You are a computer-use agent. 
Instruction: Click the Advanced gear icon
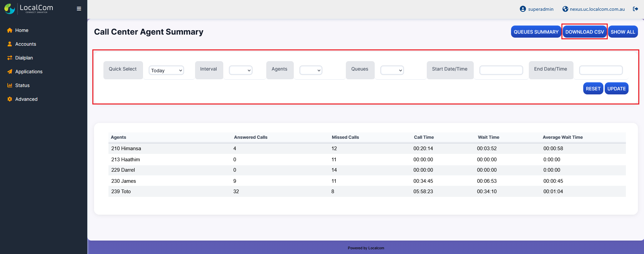[10, 99]
